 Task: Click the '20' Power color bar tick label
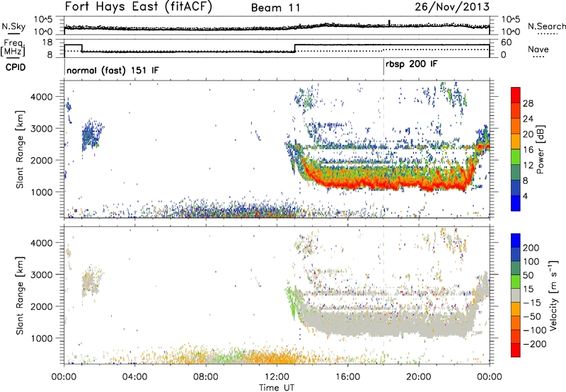coord(528,134)
